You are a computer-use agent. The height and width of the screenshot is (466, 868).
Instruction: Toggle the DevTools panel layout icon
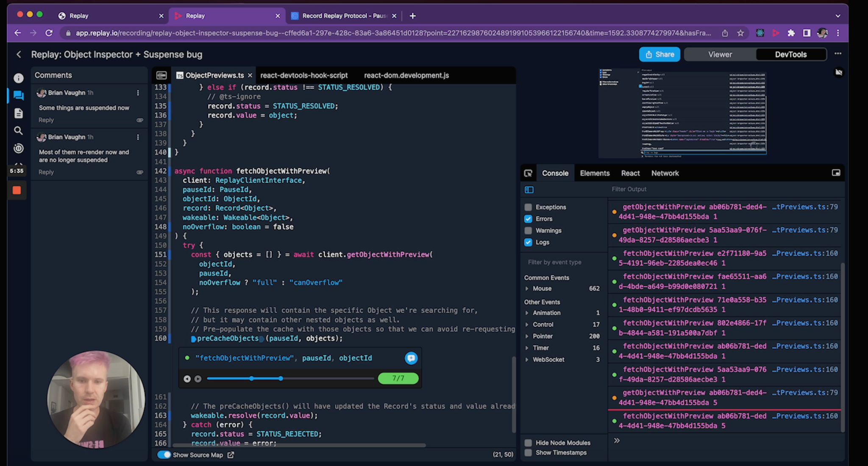coord(836,173)
